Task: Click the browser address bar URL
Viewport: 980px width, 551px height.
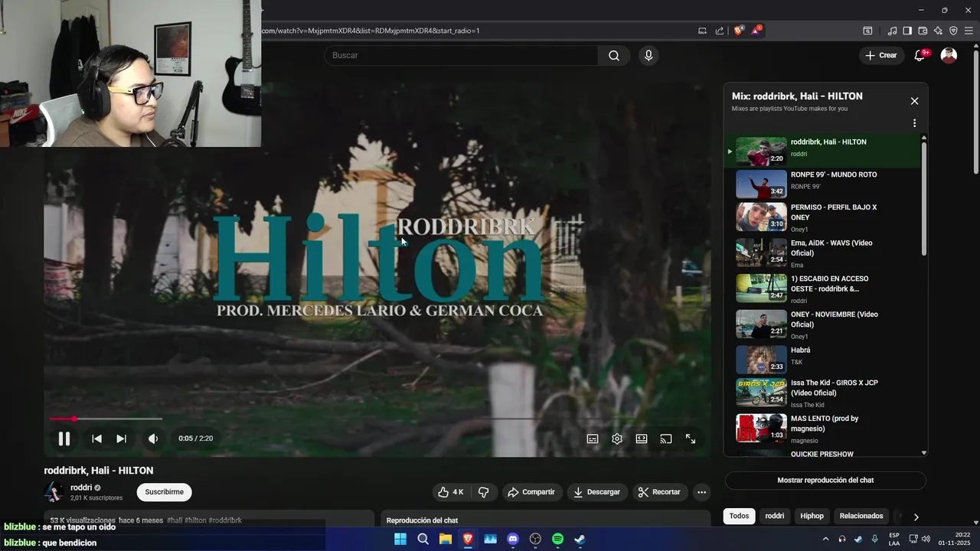Action: tap(371, 31)
